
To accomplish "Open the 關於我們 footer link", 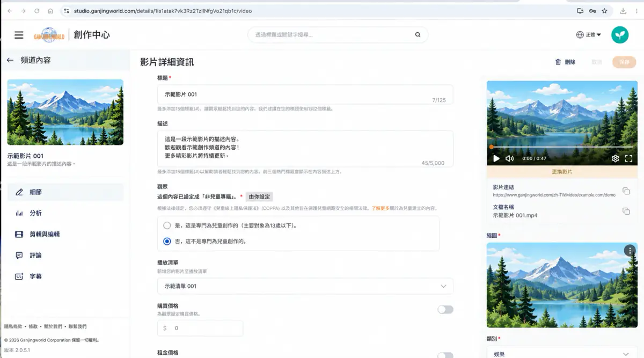I will [x=53, y=326].
